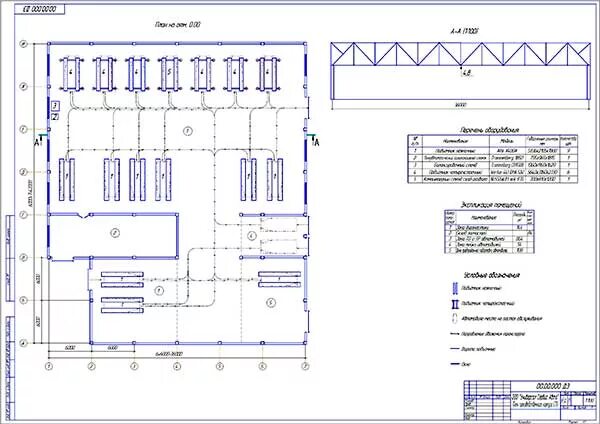Select right section cut marker A
Image resolution: width=600 pixels, height=424 pixels.
pyautogui.click(x=314, y=140)
